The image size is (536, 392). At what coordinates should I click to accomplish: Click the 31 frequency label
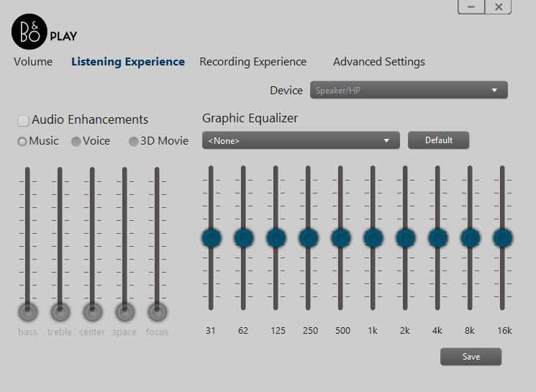211,331
